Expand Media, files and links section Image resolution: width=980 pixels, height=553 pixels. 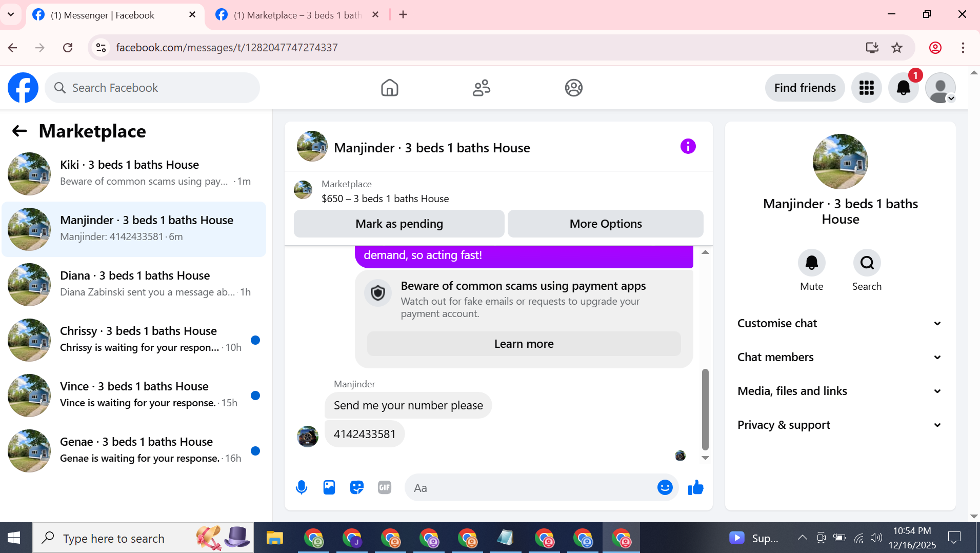[840, 391]
